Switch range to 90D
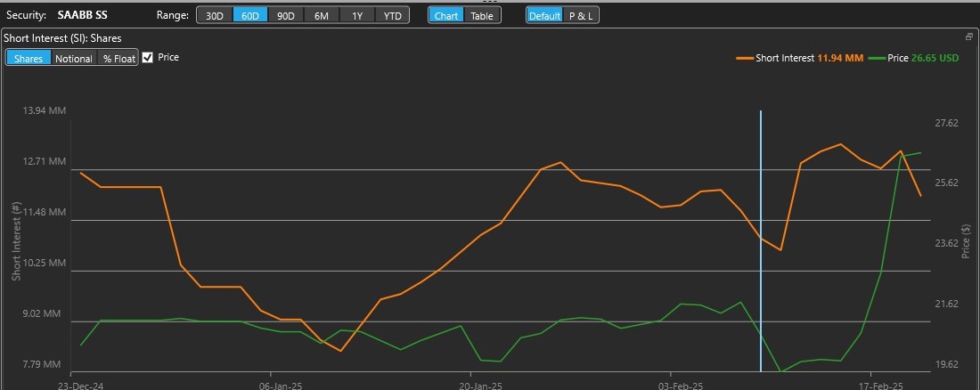The height and width of the screenshot is (390, 980). (x=286, y=16)
